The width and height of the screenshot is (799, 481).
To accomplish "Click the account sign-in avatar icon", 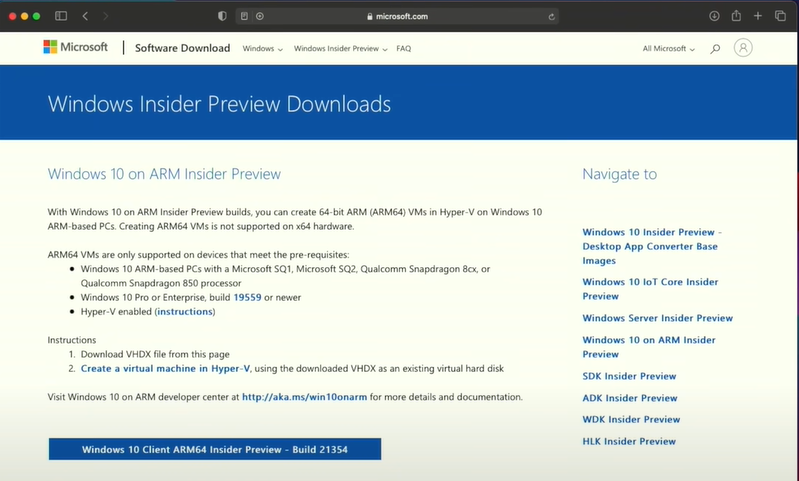I will click(x=743, y=47).
